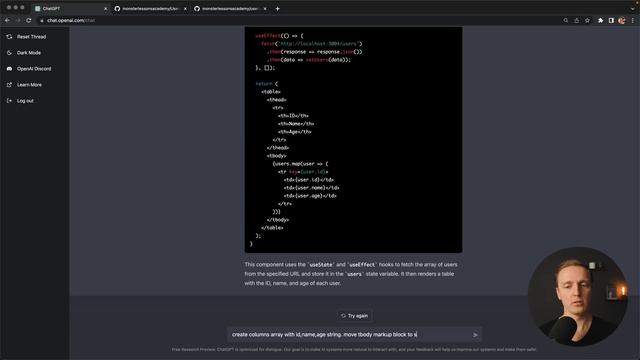Bookmark the page with the star icon

587,20
